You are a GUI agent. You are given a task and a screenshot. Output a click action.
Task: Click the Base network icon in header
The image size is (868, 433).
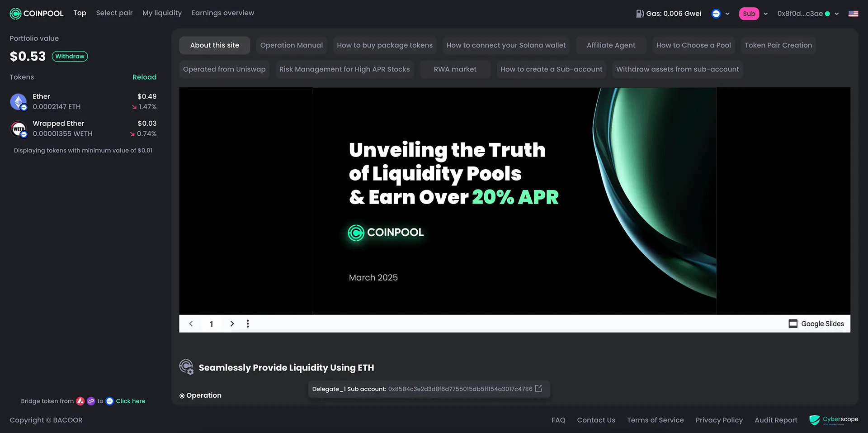(x=716, y=14)
